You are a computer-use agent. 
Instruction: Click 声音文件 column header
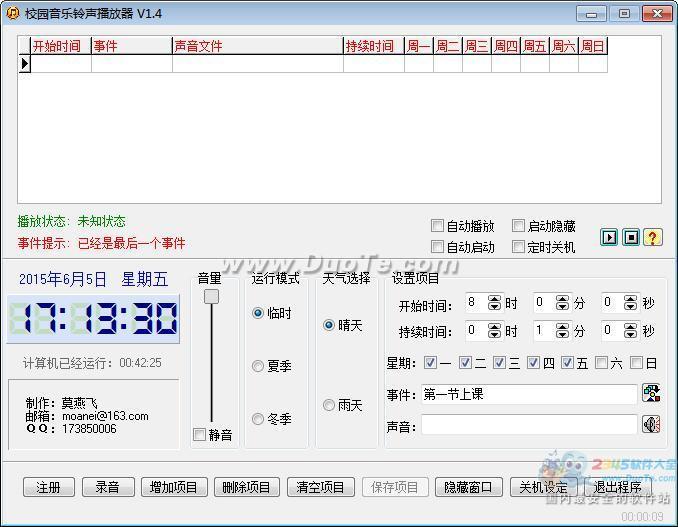click(x=258, y=46)
